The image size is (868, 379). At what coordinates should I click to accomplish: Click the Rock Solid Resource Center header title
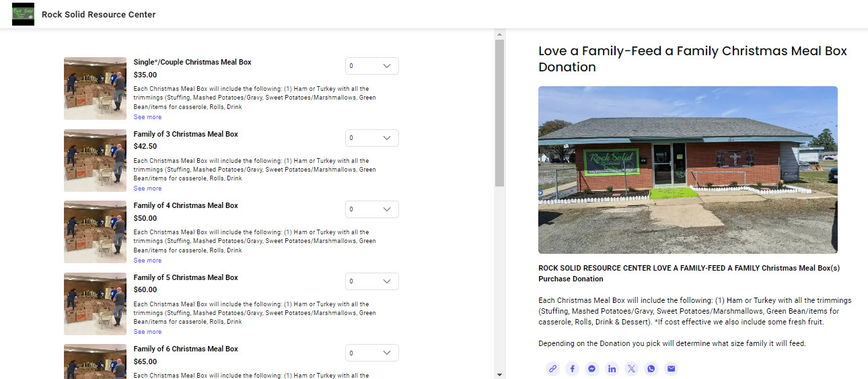(98, 14)
